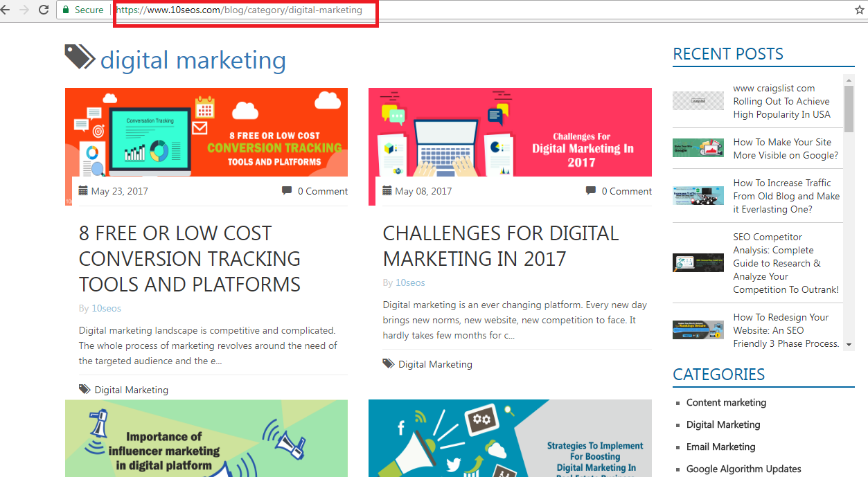Click 10seos author link under Challenges post

410,282
